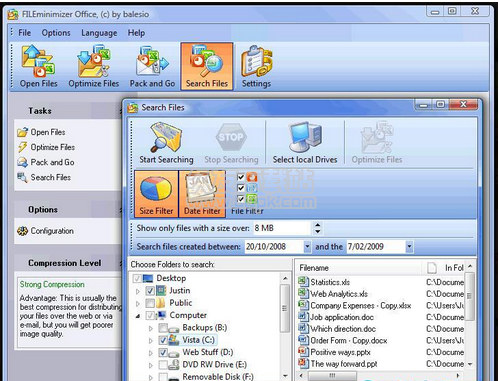Launch Pack and Go toolbar icon
Screen dimensions: 499x381
152,66
